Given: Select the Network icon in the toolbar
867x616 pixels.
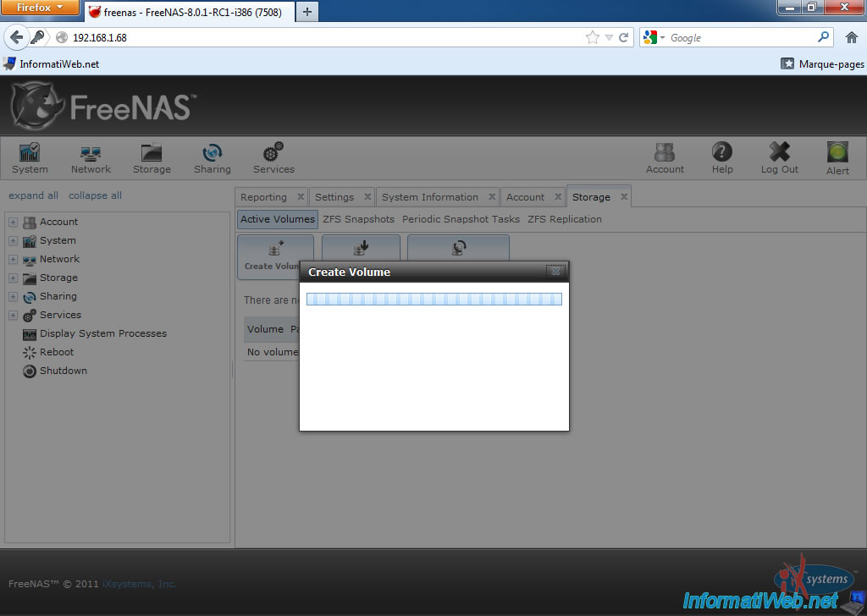Looking at the screenshot, I should tap(90, 157).
